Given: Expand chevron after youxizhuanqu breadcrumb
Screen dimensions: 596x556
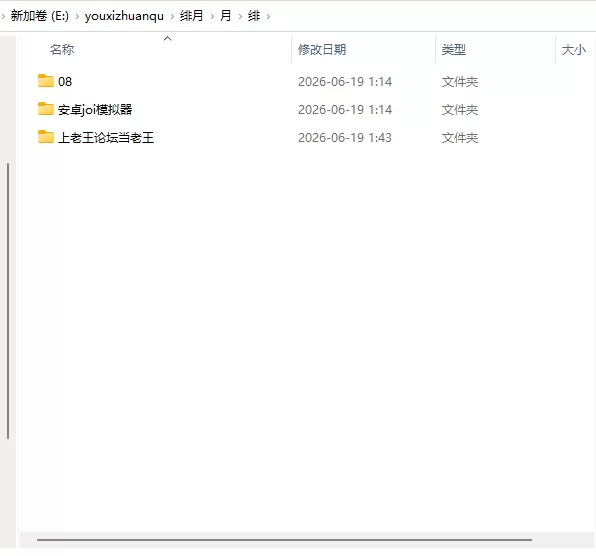Looking at the screenshot, I should [172, 16].
